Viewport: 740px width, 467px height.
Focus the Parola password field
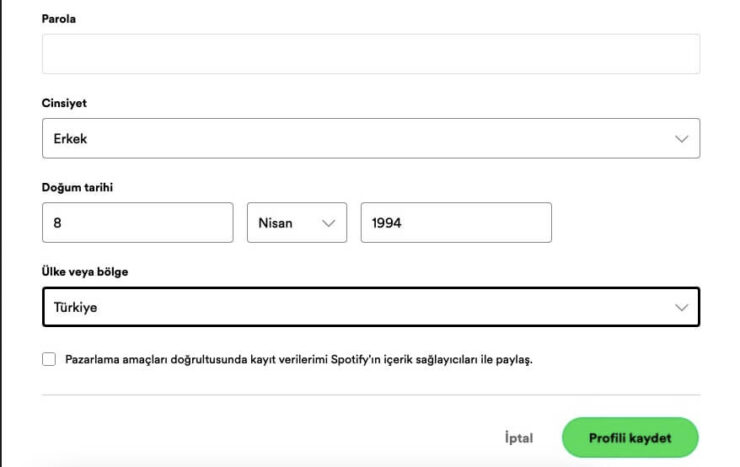click(x=370, y=54)
